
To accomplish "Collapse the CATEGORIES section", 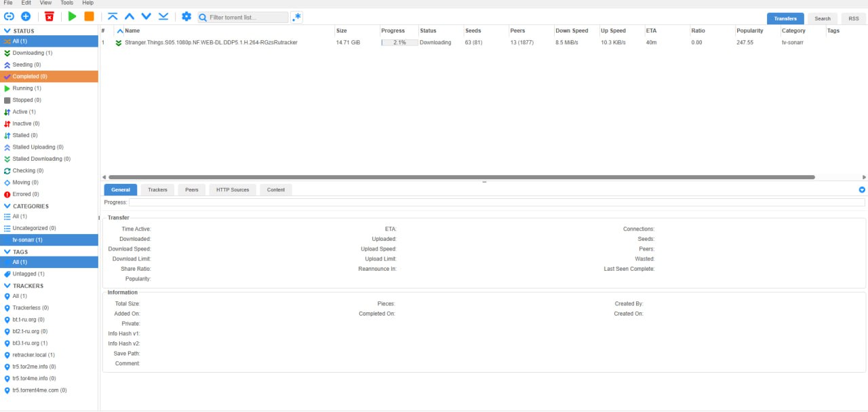I will (x=7, y=206).
